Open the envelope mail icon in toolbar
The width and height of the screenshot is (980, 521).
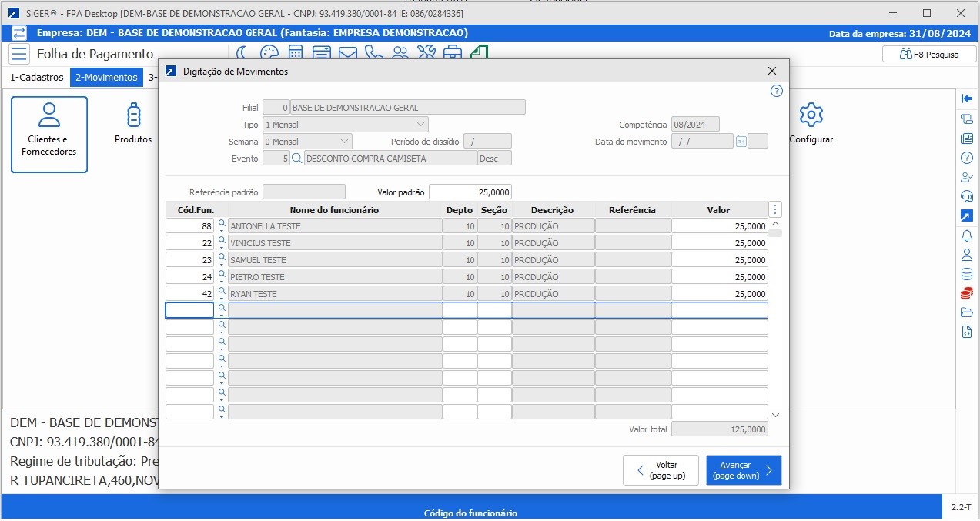pyautogui.click(x=348, y=53)
